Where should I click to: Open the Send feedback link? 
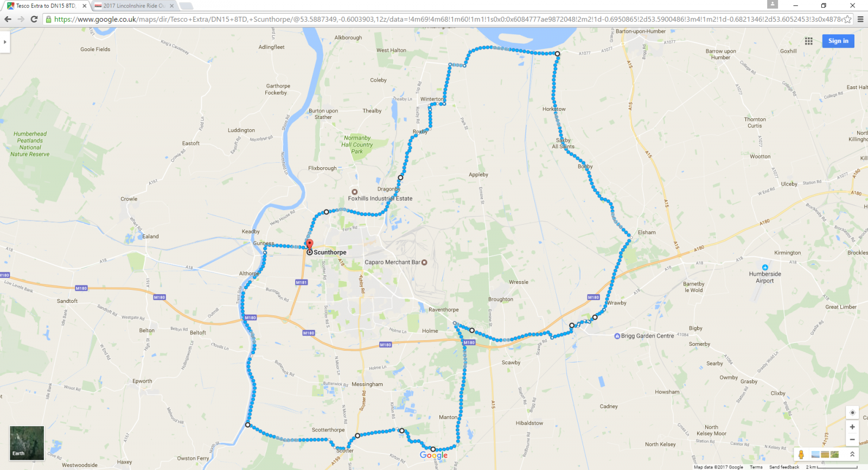tap(784, 467)
